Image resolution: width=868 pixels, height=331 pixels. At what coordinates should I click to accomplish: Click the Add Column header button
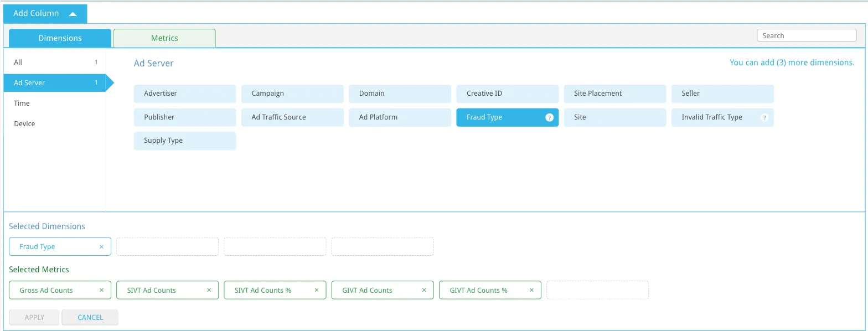(45, 13)
